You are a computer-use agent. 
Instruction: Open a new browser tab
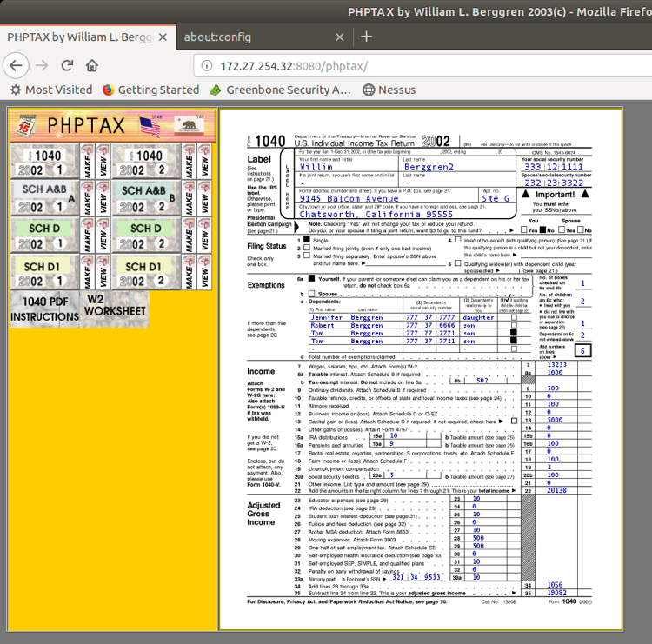pos(366,37)
